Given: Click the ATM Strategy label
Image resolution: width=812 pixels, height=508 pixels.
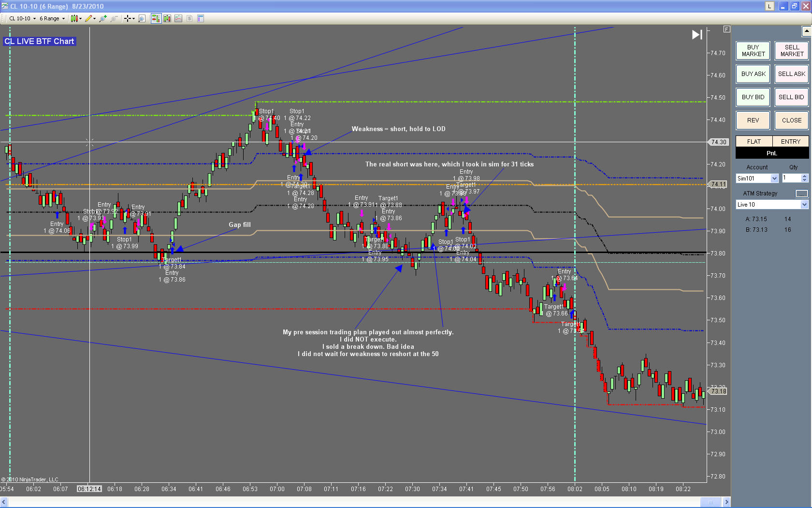Looking at the screenshot, I should coord(760,194).
